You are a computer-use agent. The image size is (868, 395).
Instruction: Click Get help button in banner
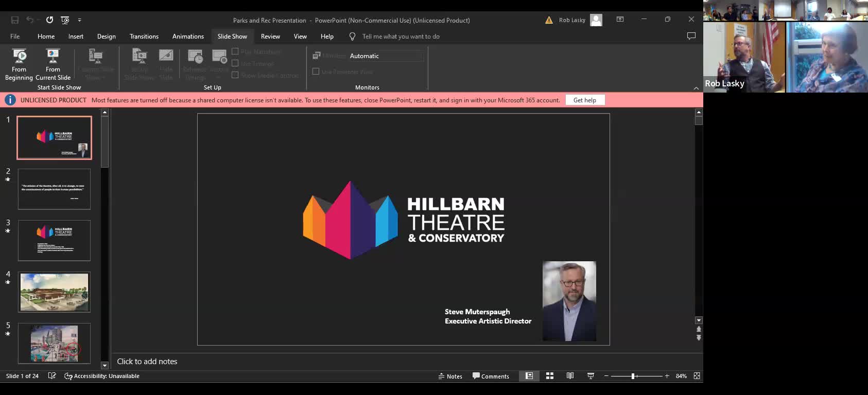pos(585,100)
